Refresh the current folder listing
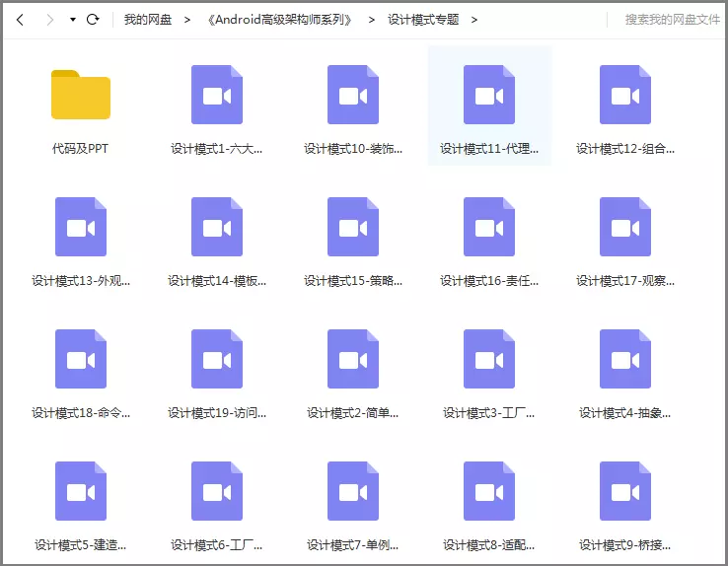The width and height of the screenshot is (728, 566). click(93, 19)
